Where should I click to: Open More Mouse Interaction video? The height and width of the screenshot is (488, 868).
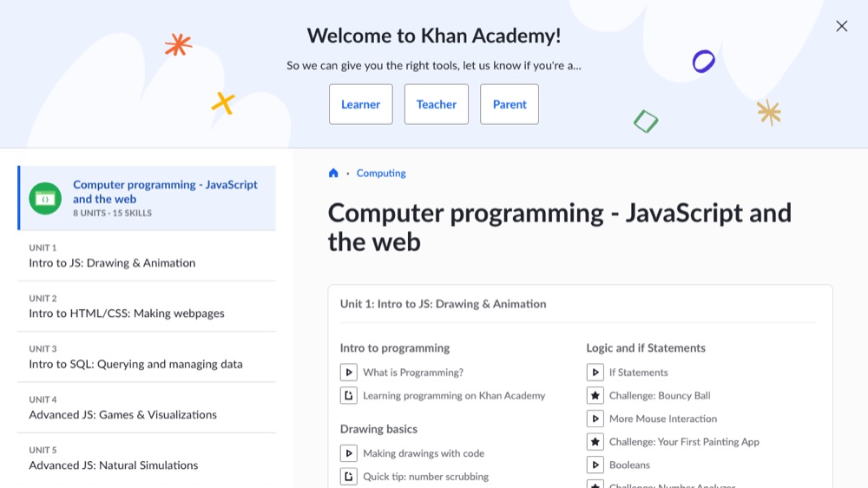tap(663, 419)
